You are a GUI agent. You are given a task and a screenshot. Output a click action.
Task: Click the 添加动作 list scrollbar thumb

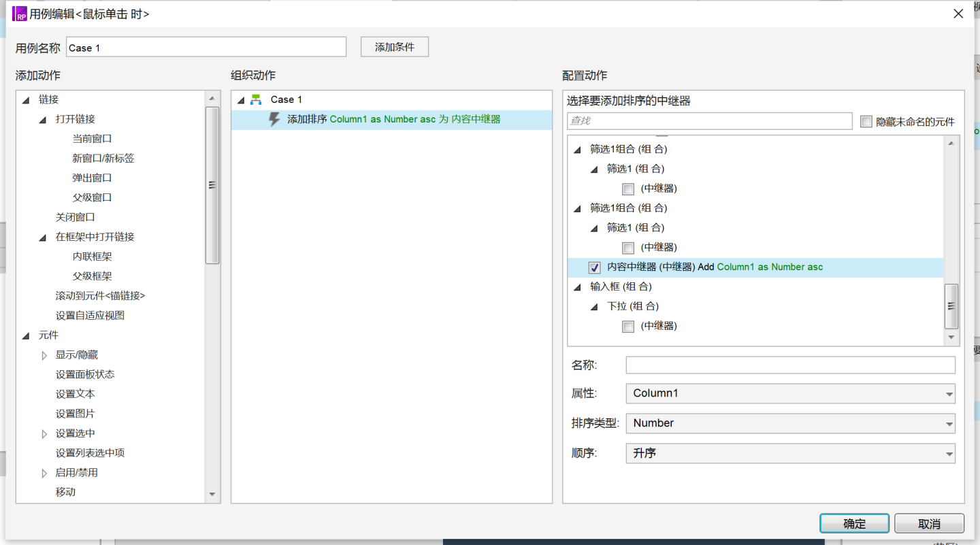tap(212, 185)
